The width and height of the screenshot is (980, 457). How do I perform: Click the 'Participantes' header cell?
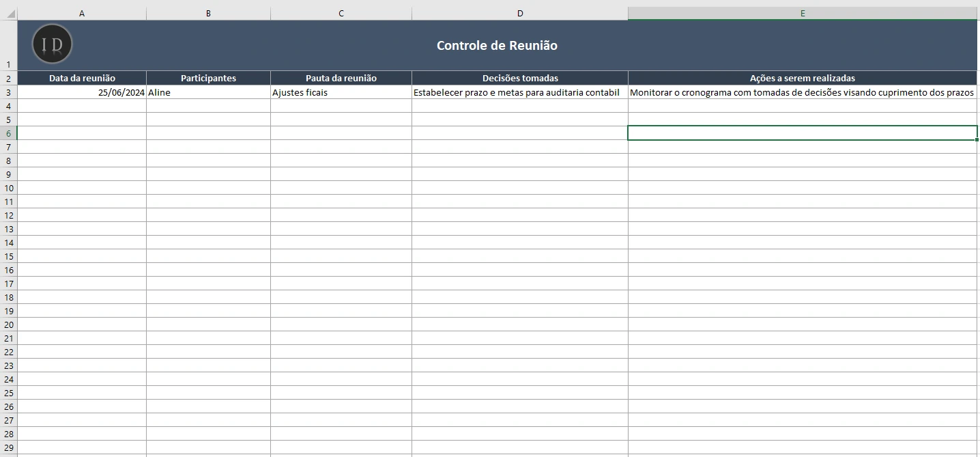click(208, 78)
